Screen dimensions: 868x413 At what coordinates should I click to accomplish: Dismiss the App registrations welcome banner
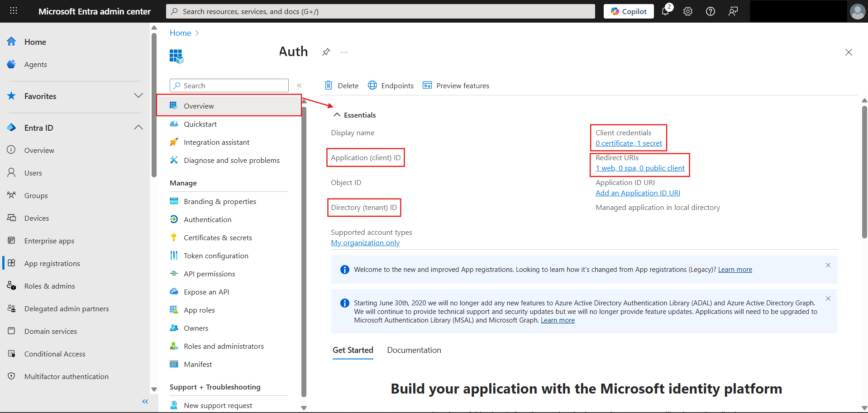(828, 265)
